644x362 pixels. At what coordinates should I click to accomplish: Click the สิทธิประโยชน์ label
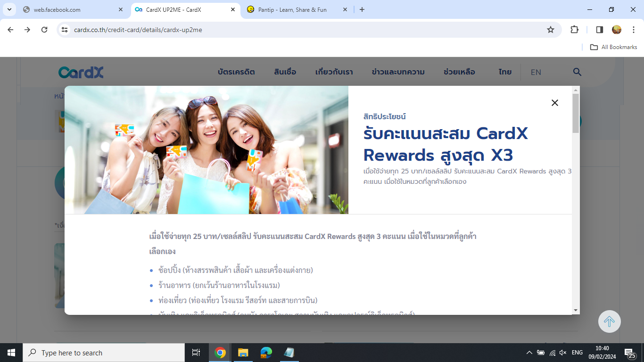tap(385, 116)
